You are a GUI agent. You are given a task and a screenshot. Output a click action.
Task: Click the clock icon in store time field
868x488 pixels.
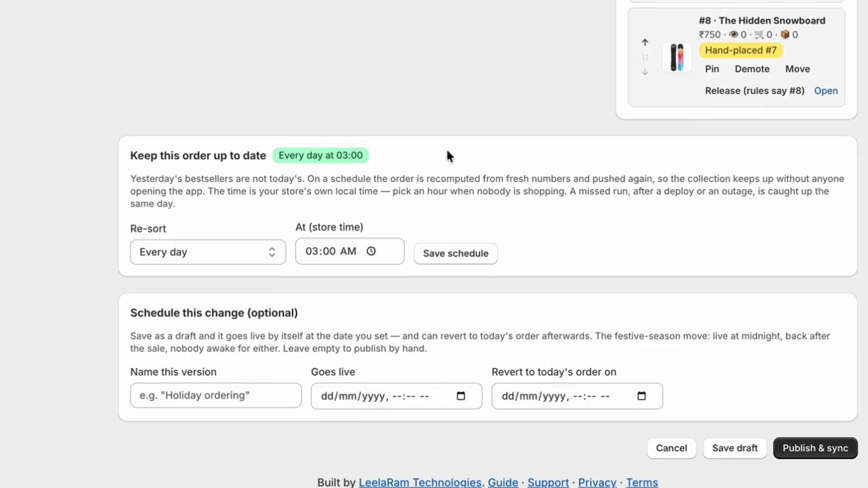(371, 251)
